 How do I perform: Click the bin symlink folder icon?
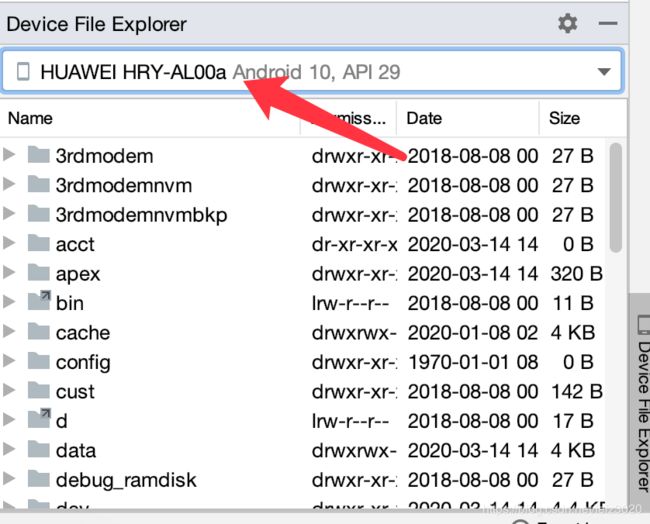click(x=39, y=301)
